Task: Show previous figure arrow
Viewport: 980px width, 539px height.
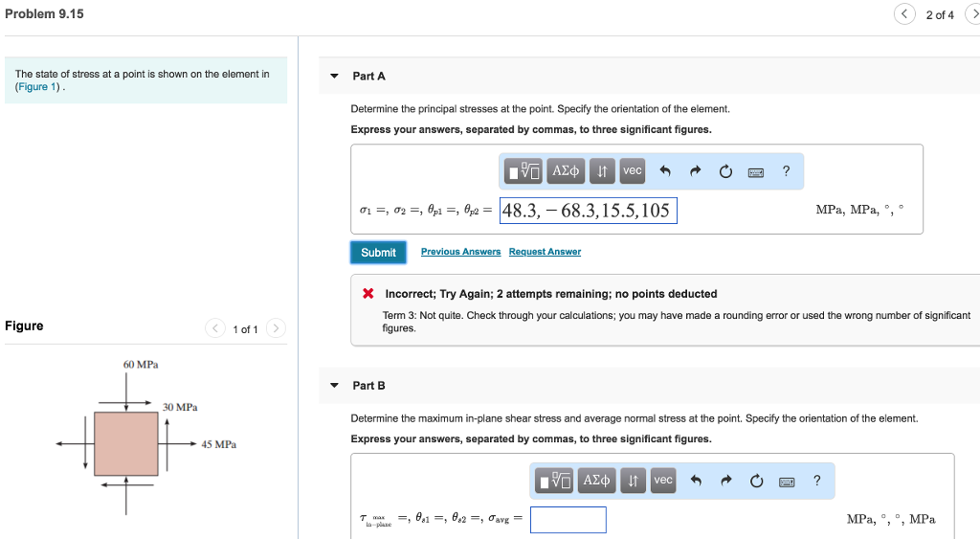Action: (215, 328)
